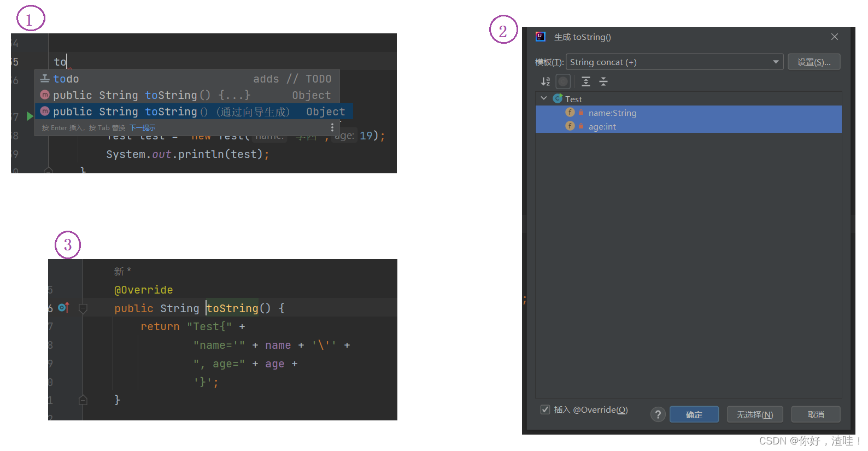Toggle the 插入 @Override checkbox
This screenshot has width=868, height=451.
pyautogui.click(x=545, y=409)
